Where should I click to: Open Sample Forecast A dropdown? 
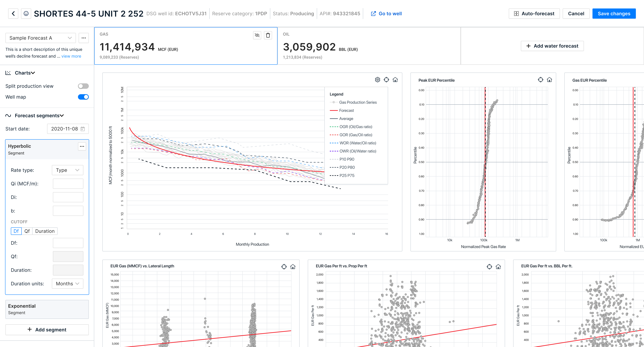[41, 38]
